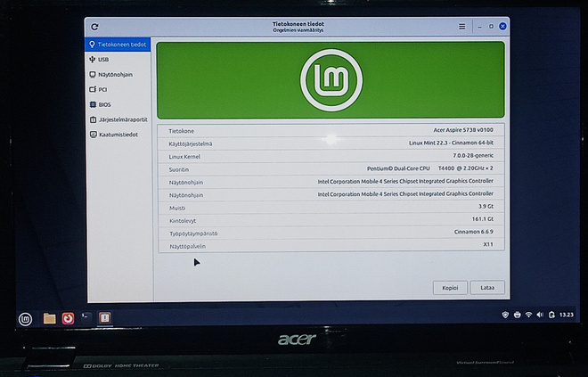This screenshot has height=377, width=588.
Task: Select Kaatumistiedot in the sidebar
Action: 118,135
